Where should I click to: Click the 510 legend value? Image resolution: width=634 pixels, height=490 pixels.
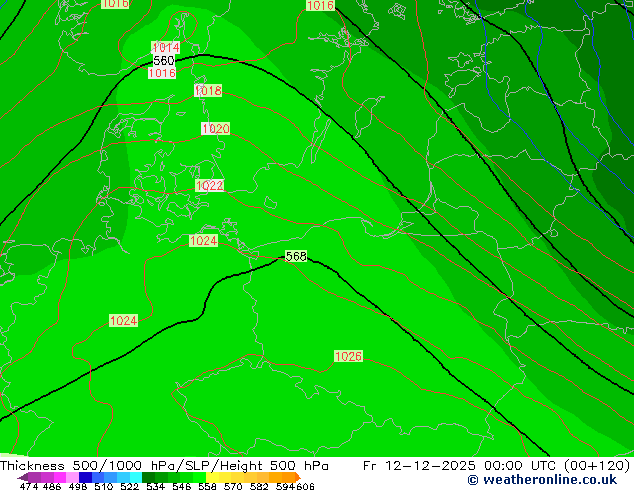point(104,486)
